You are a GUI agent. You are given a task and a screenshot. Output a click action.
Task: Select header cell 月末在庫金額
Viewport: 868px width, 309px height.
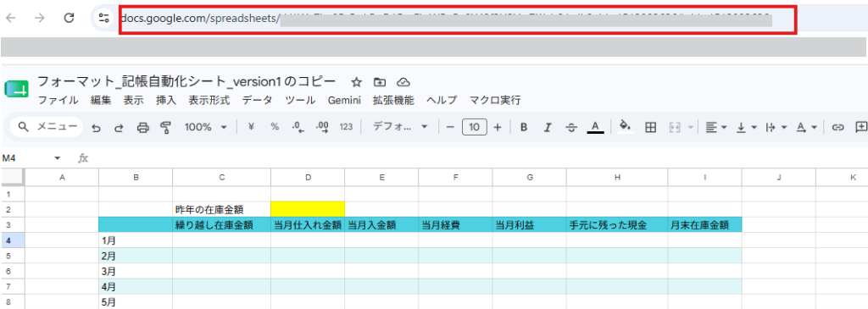click(704, 225)
